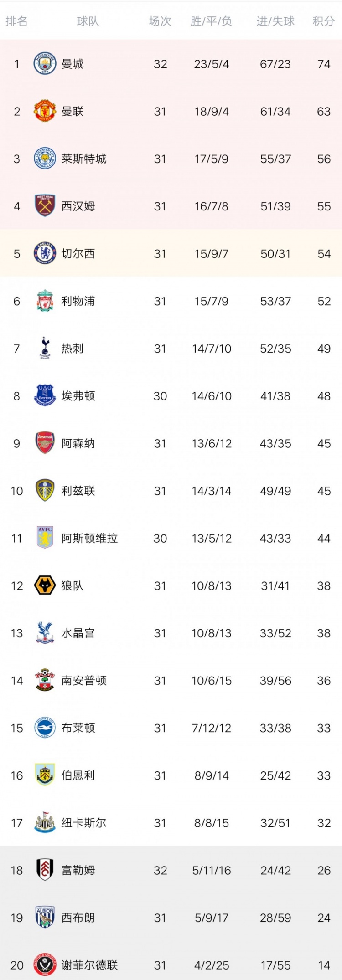Viewport: 342px width, 980px height.
Task: Select the 球队 column header
Action: (88, 21)
